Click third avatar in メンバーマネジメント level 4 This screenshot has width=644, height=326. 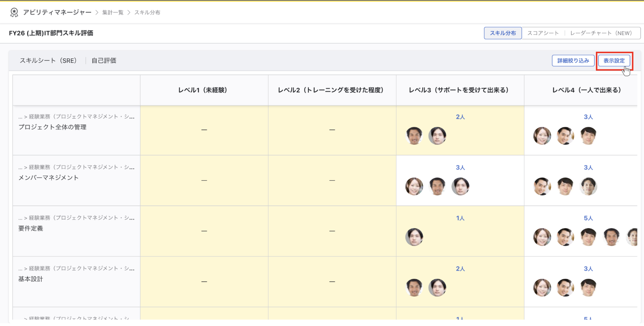pos(588,186)
